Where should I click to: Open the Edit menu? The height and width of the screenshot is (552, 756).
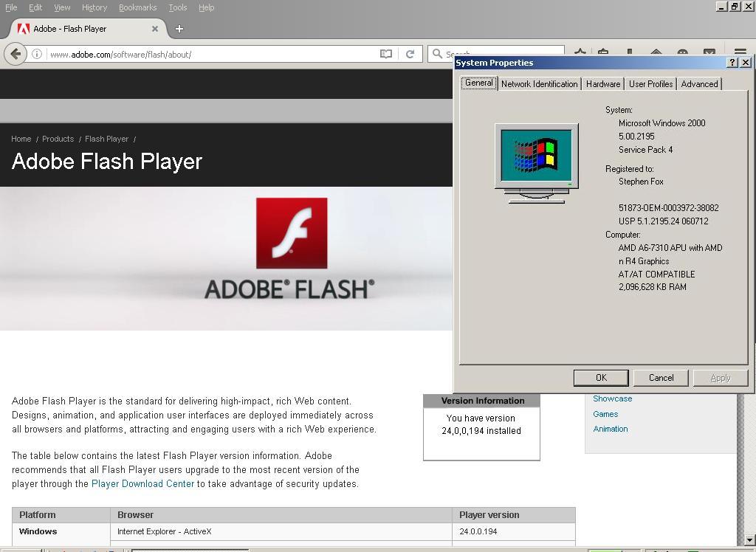click(35, 7)
